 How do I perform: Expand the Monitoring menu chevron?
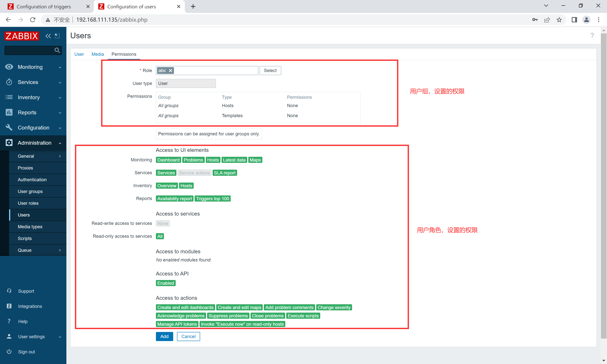[x=60, y=67]
